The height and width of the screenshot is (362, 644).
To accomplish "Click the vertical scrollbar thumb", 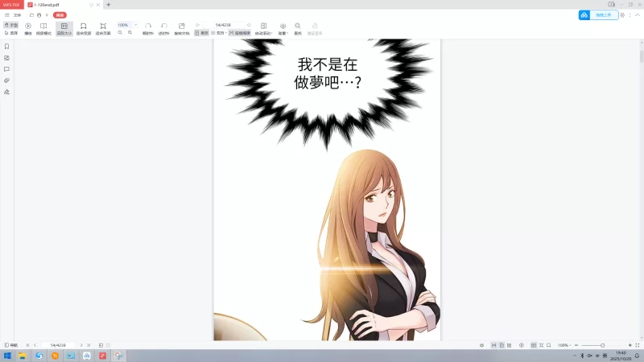I will 642,56.
